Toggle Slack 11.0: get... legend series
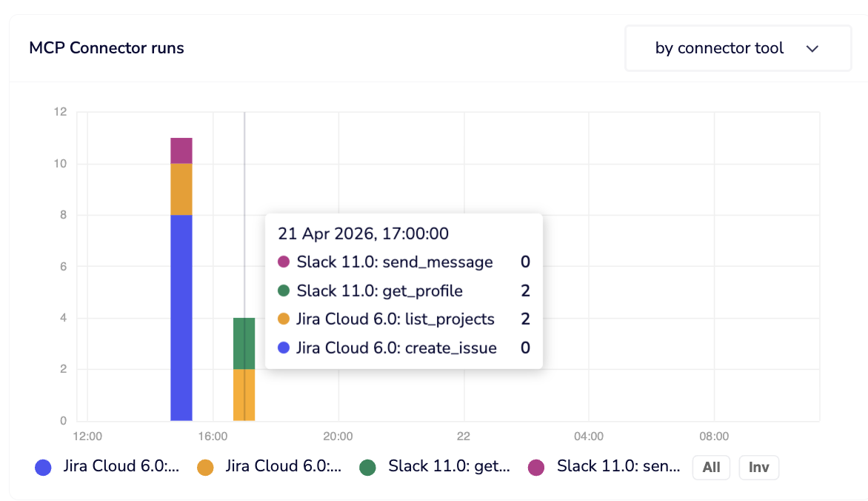This screenshot has width=868, height=501. point(435,467)
